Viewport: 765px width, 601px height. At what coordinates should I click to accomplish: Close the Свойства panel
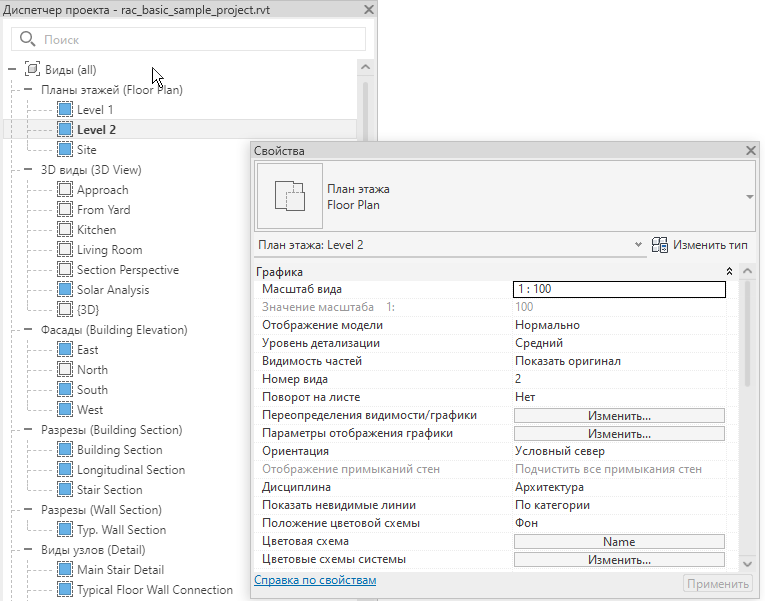751,151
